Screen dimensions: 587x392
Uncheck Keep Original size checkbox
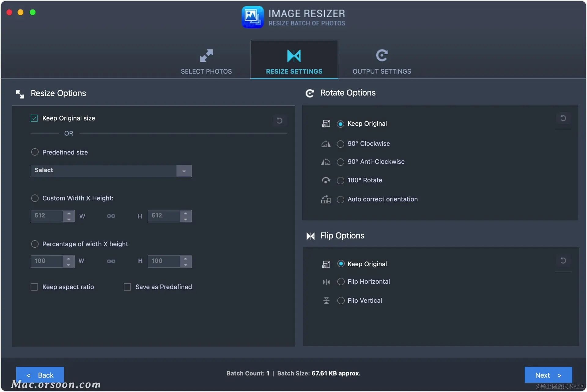[x=34, y=118]
